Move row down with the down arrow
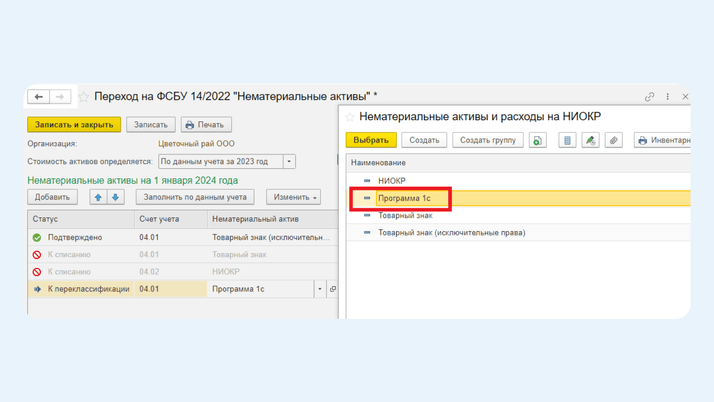714x402 pixels. [115, 197]
